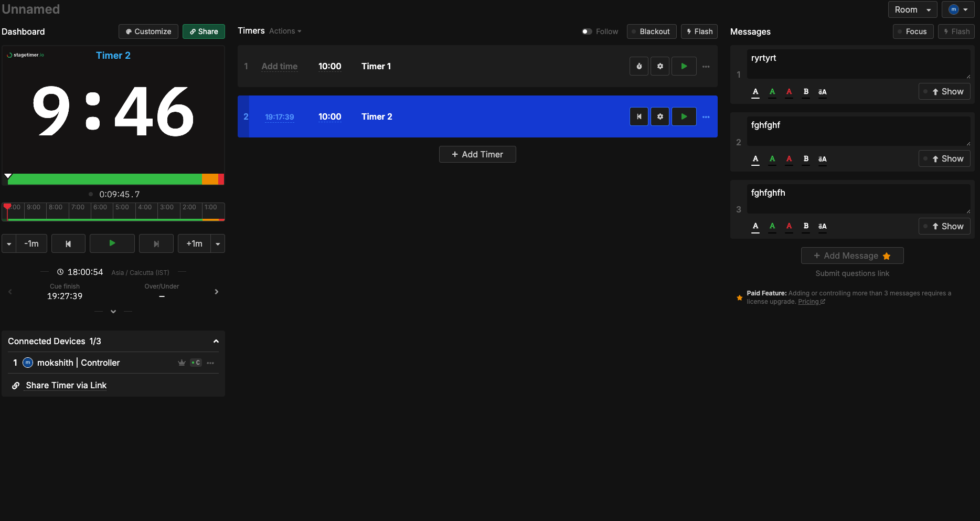Open the three-dot menu for Timer 1
The image size is (980, 521).
[x=706, y=67]
